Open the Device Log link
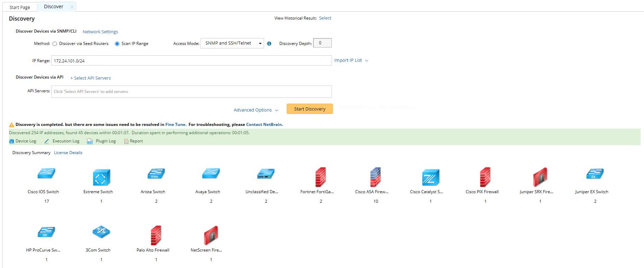The image size is (644, 268). click(26, 141)
